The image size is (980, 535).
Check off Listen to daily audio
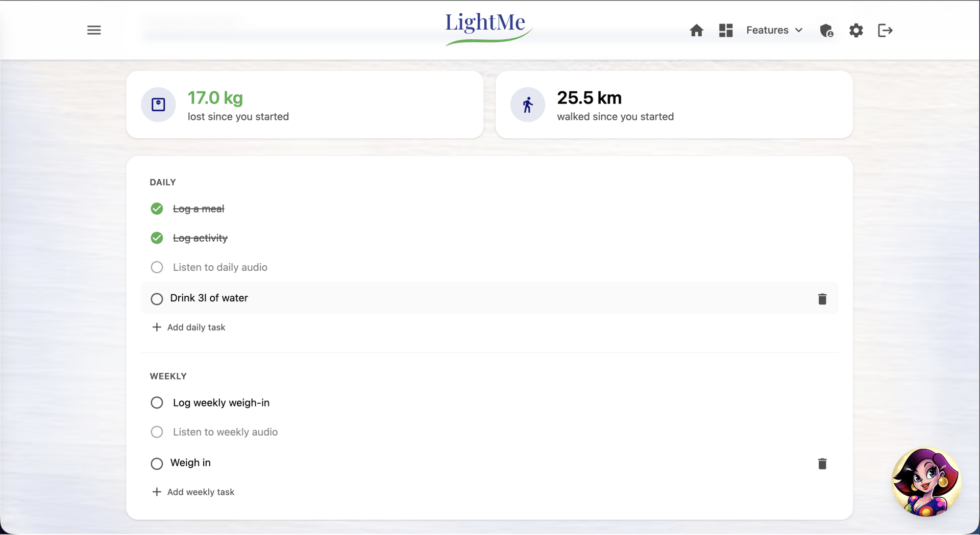pos(157,267)
